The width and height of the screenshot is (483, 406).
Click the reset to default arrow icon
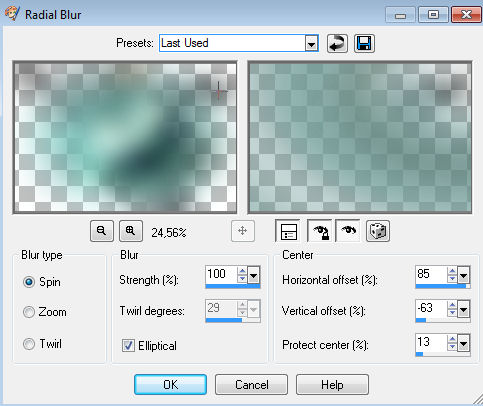click(337, 43)
